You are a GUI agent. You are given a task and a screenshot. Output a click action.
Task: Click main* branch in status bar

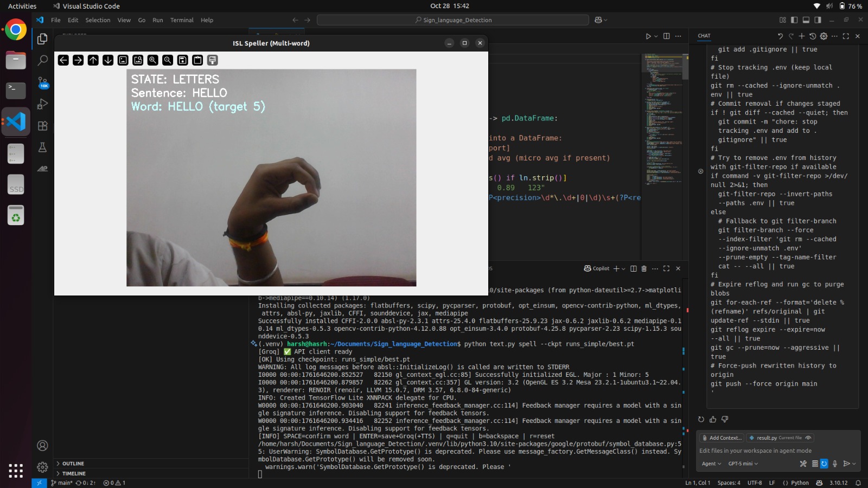tap(62, 483)
